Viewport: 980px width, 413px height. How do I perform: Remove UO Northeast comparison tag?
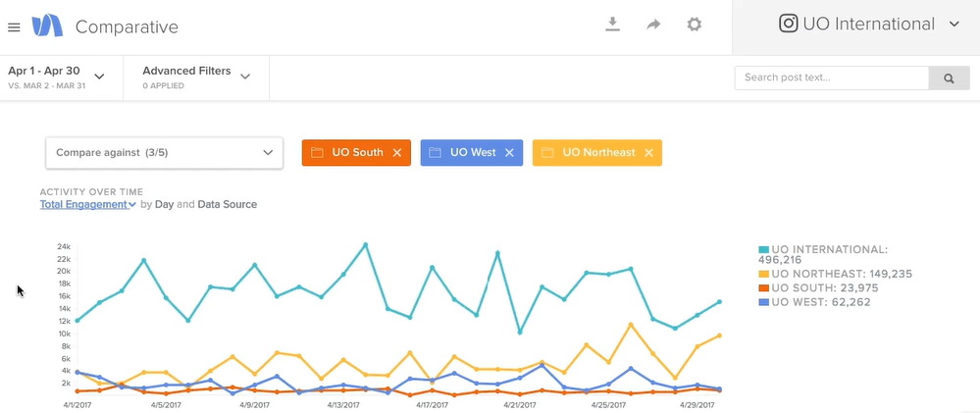click(648, 153)
